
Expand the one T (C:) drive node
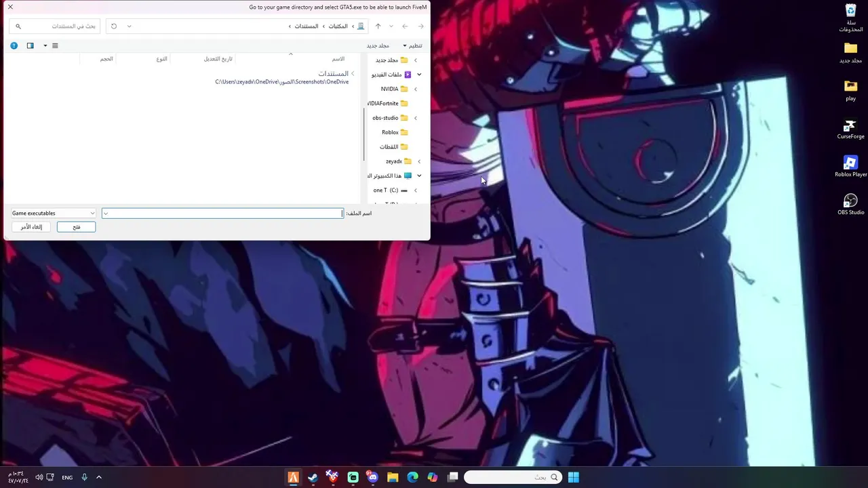[x=416, y=190]
